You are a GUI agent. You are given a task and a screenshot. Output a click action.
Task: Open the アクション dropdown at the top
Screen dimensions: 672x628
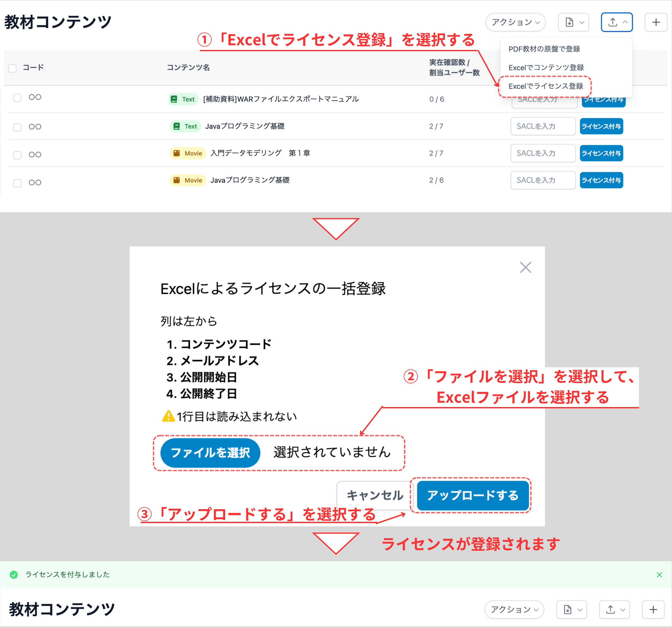coord(514,22)
